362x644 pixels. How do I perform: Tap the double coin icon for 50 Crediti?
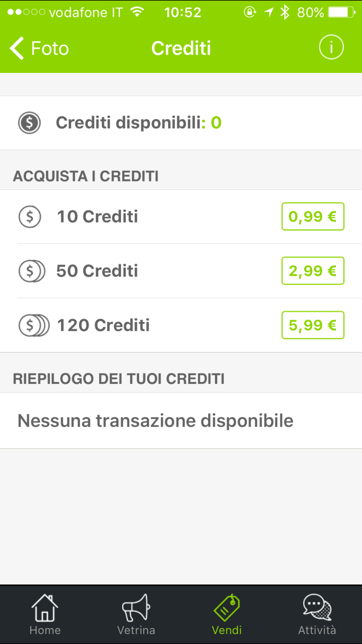[31, 271]
